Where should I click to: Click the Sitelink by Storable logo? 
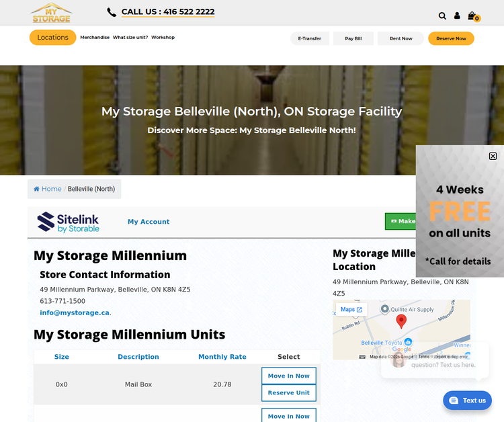pos(68,222)
